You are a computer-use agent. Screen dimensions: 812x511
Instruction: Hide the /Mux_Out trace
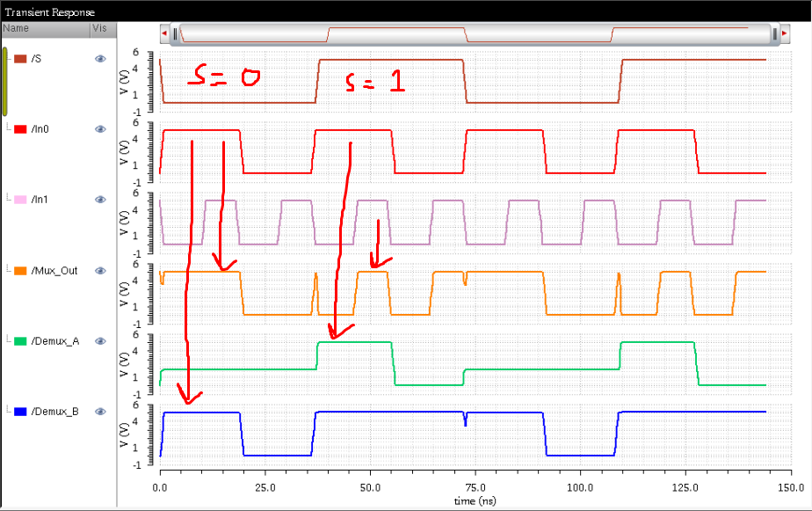[100, 271]
